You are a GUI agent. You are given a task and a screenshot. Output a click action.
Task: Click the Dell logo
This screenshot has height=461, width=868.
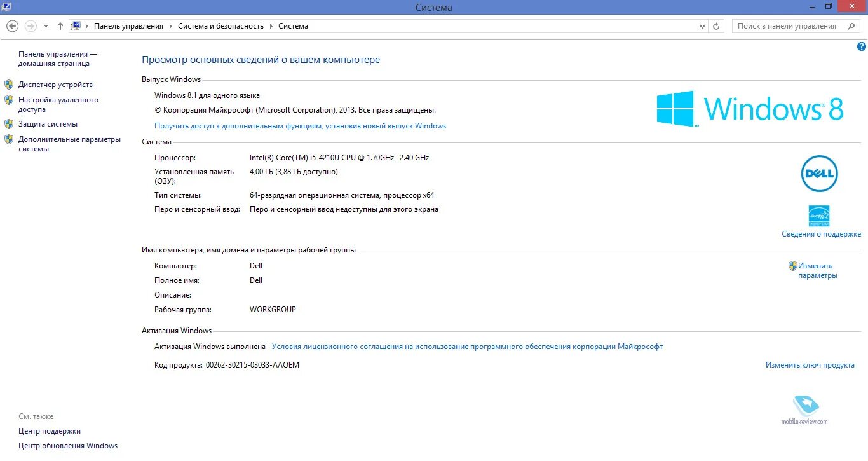pyautogui.click(x=819, y=174)
